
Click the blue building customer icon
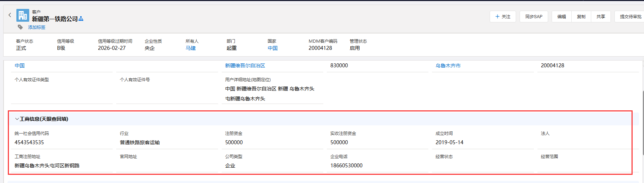[23, 15]
